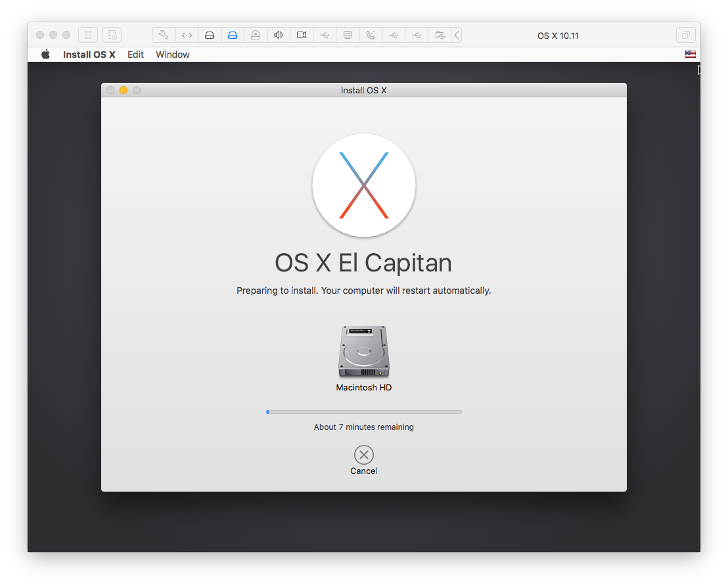
Task: Collapse the device toolbar with the chevron
Action: (457, 35)
